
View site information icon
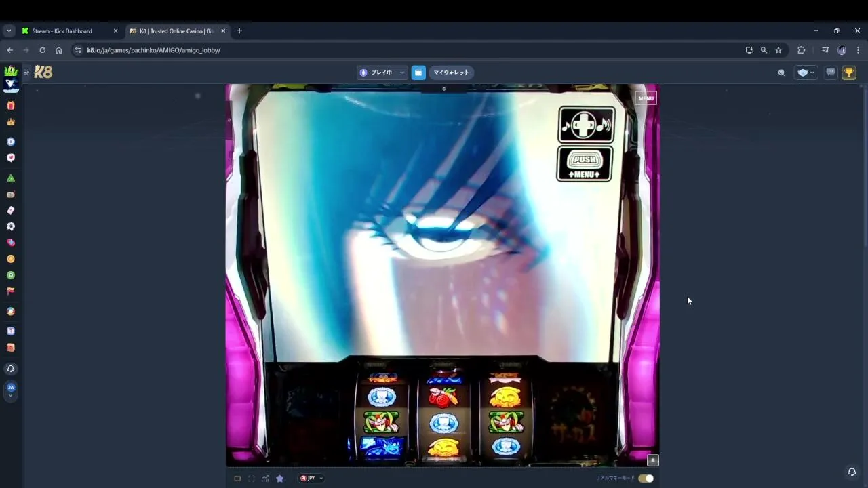[x=78, y=50]
